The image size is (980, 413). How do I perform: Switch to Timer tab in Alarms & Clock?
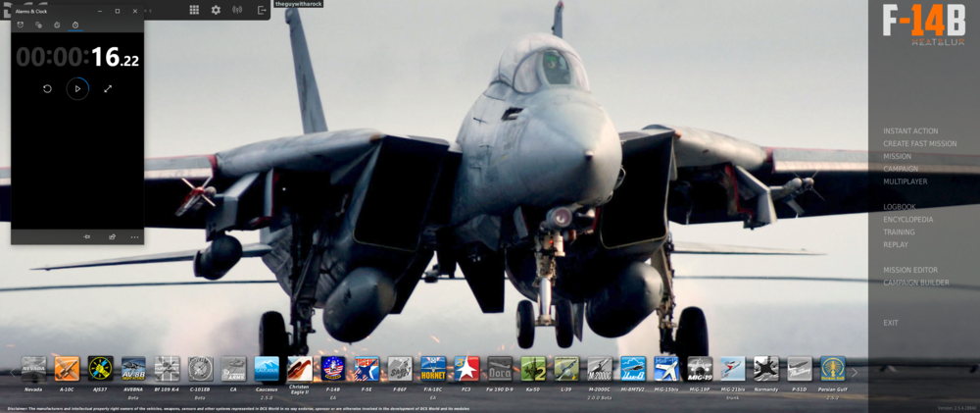57,26
